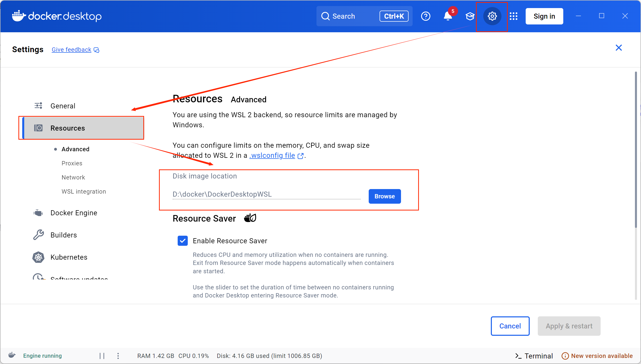Open the Kubernetes settings tab
The height and width of the screenshot is (364, 641).
pos(69,257)
